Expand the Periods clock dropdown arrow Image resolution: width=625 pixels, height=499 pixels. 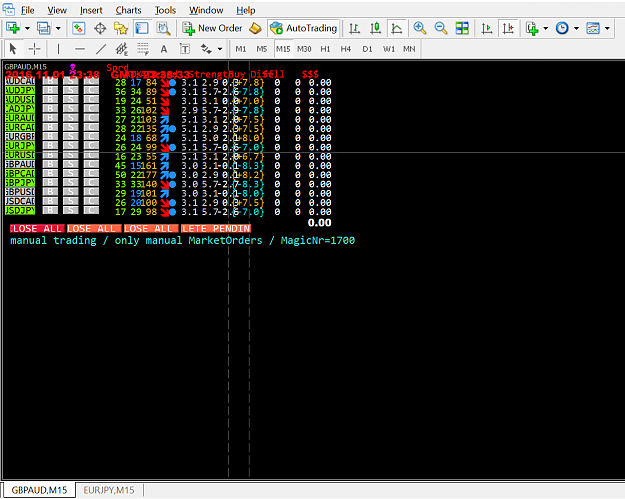(x=576, y=28)
